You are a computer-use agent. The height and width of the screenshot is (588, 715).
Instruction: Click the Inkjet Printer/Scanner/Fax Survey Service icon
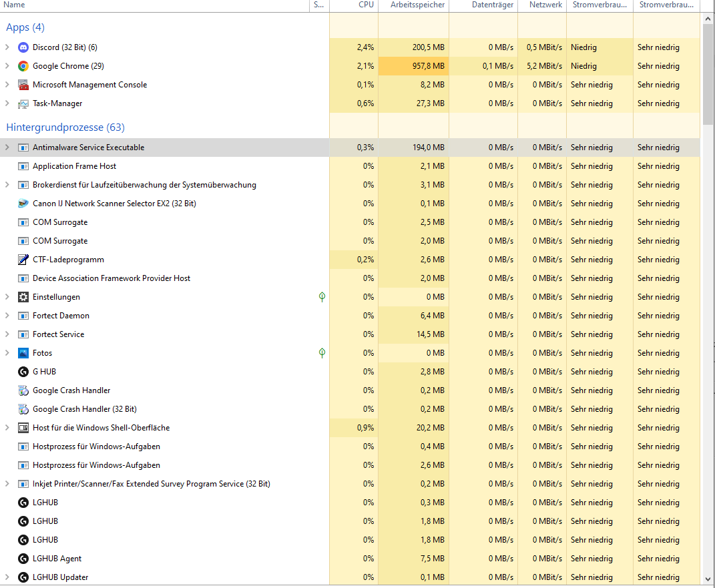(23, 484)
